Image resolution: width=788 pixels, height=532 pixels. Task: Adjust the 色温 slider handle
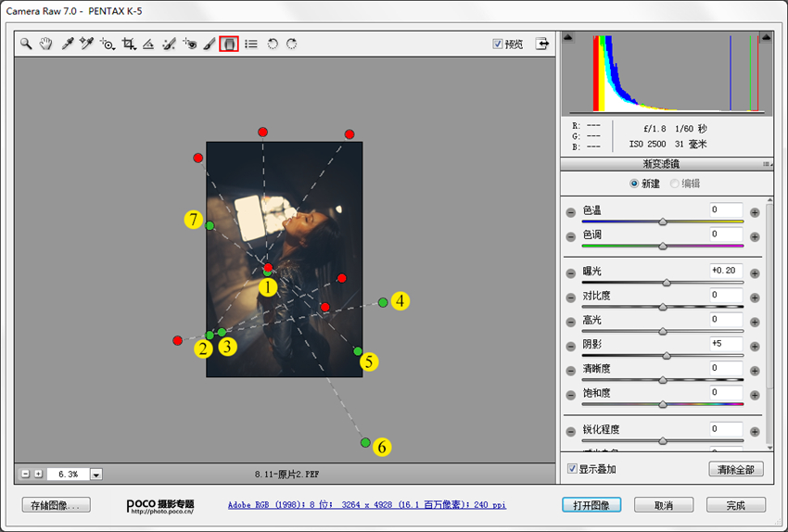click(663, 222)
